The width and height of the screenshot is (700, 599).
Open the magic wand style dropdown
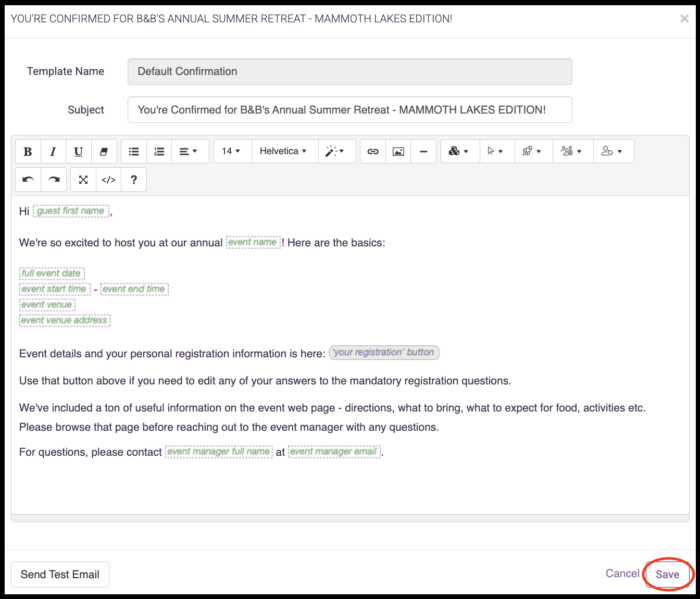point(337,152)
